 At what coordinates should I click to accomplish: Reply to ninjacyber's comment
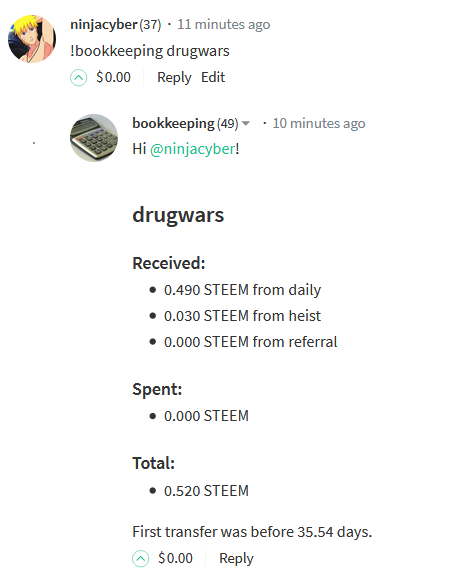coord(174,78)
